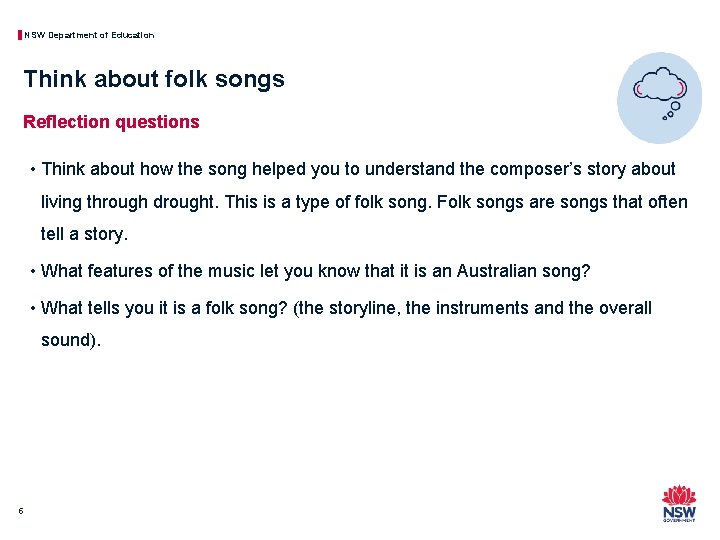Select the "Reflection questions" subheading

111,122
